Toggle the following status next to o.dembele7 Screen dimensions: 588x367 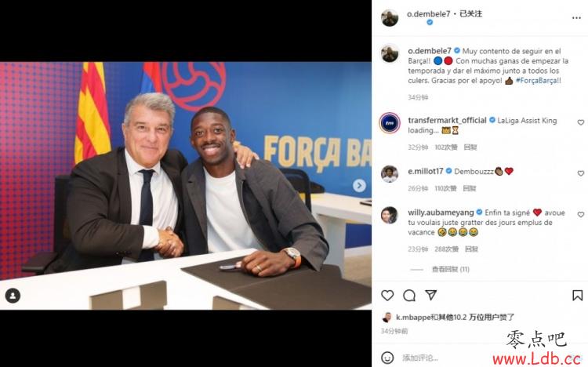[470, 14]
